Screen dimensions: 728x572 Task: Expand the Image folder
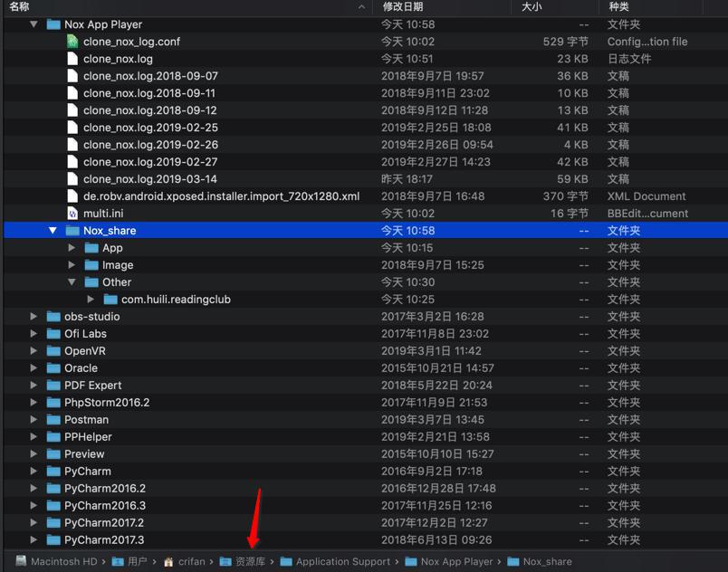(72, 265)
